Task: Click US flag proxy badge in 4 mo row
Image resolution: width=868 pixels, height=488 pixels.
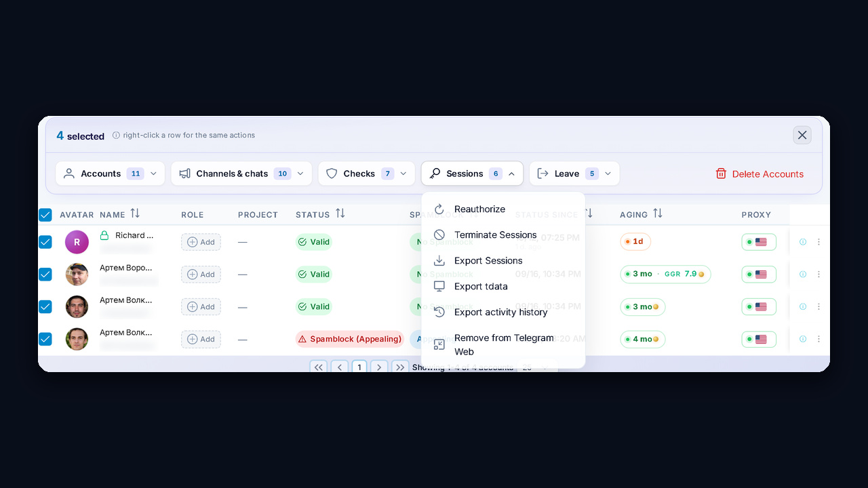Action: (x=759, y=339)
